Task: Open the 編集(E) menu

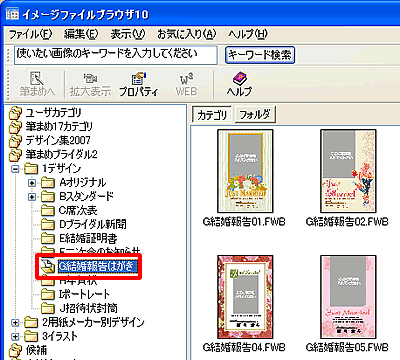Action: 81,34
